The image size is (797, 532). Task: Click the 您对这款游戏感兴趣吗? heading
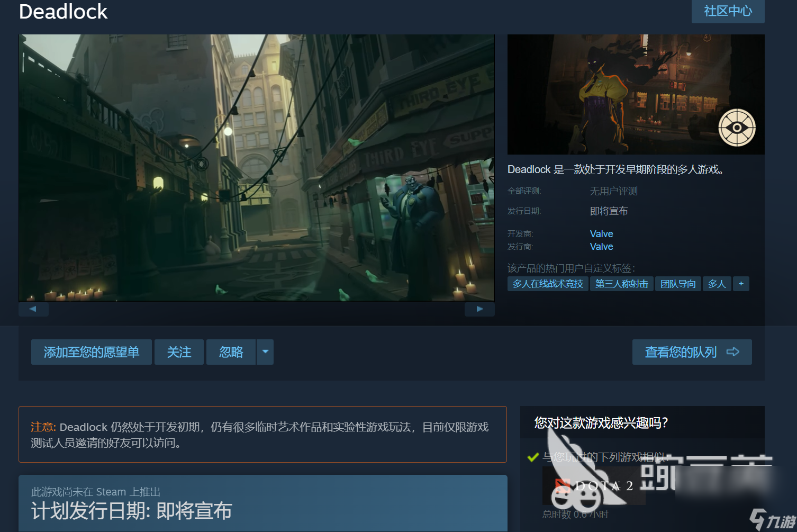601,422
